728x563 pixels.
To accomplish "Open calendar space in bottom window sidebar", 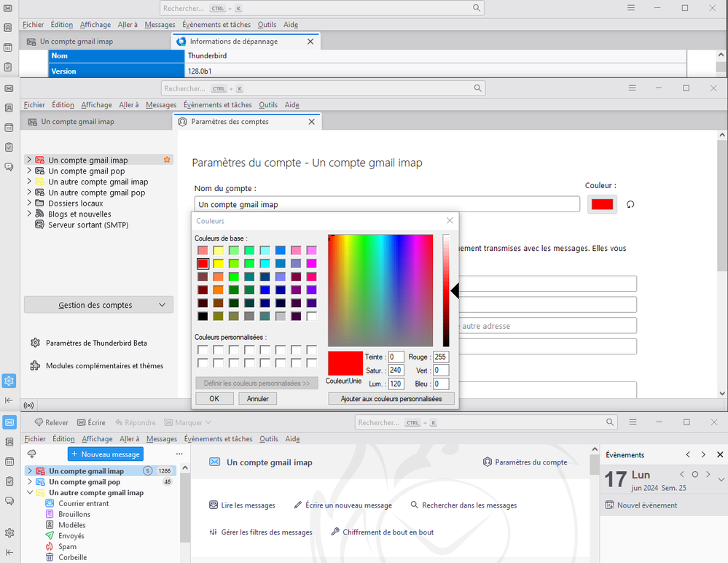I will [x=9, y=462].
